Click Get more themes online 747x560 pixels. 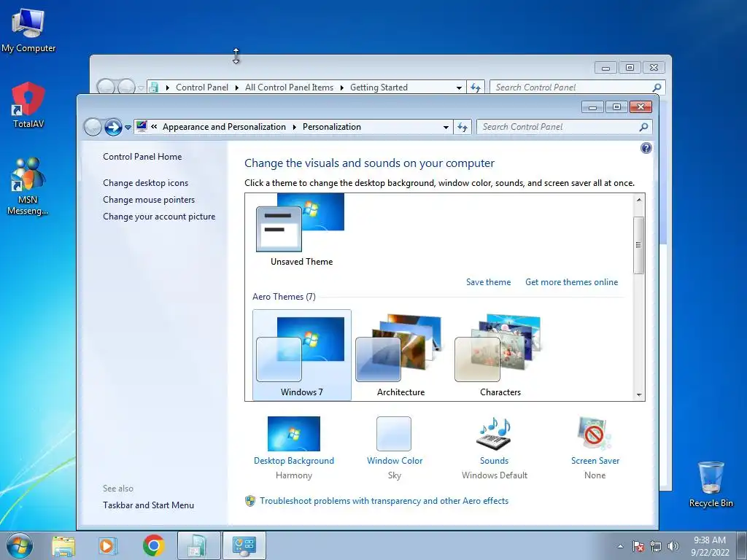coord(571,282)
